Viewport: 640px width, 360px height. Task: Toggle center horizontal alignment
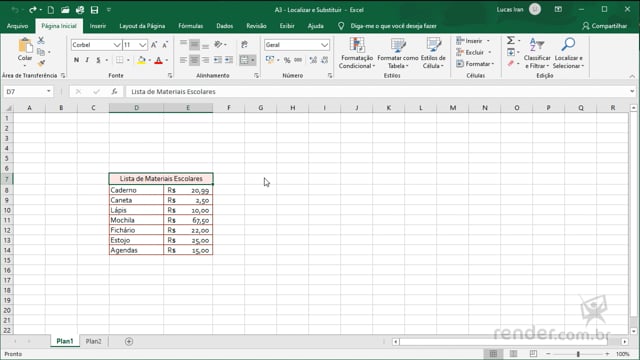click(194, 60)
